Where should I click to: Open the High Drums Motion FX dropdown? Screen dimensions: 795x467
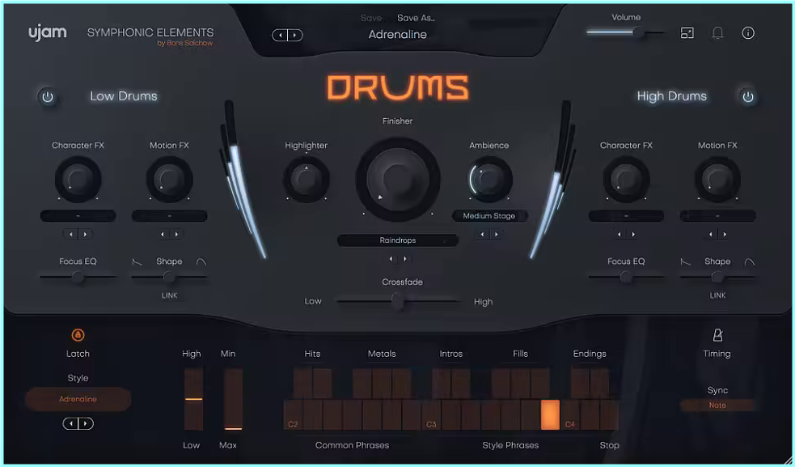(x=717, y=216)
